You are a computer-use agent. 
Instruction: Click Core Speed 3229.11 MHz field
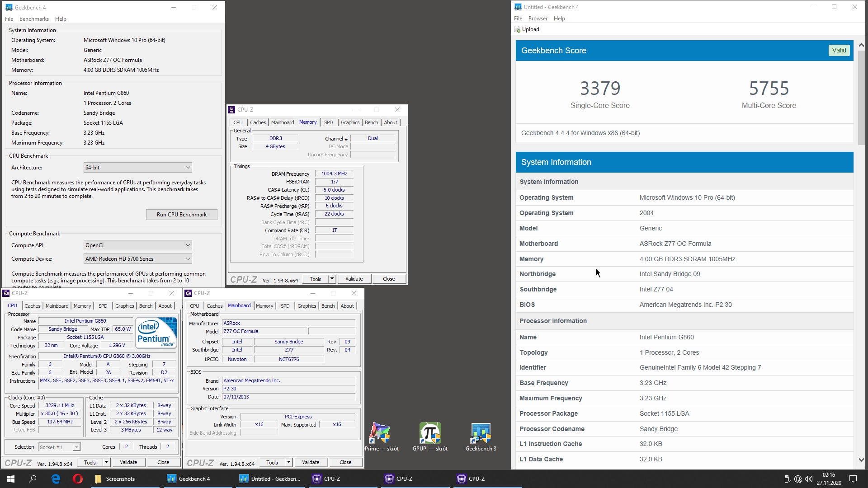60,406
